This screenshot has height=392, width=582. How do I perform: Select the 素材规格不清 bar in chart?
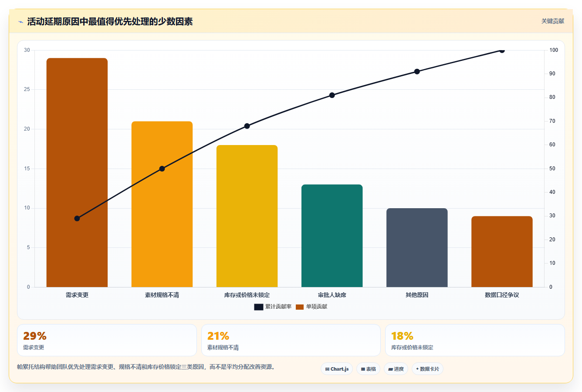162,204
